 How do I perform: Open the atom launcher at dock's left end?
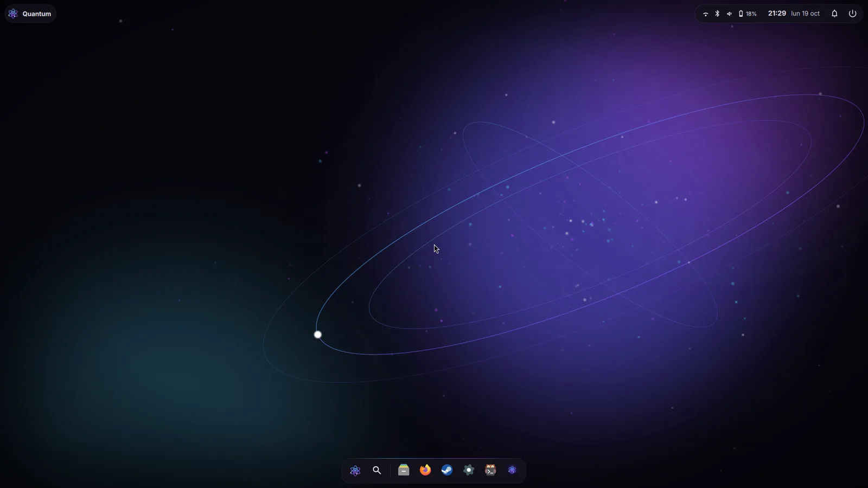[355, 471]
